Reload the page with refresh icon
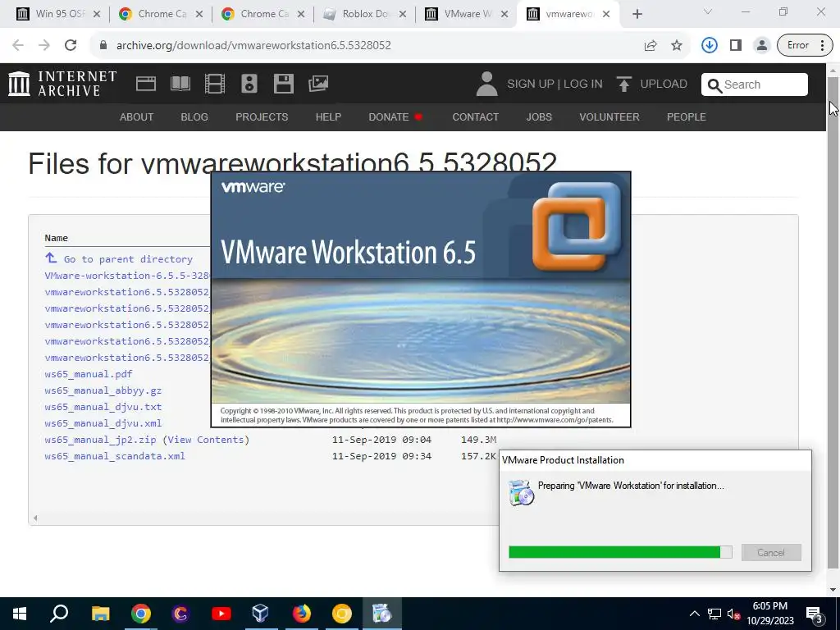Screen dimensions: 840x630 (x=71, y=45)
